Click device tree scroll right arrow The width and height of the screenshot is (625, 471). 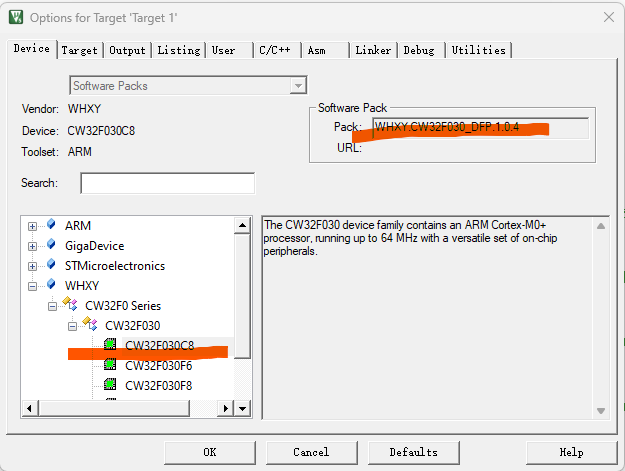point(226,408)
